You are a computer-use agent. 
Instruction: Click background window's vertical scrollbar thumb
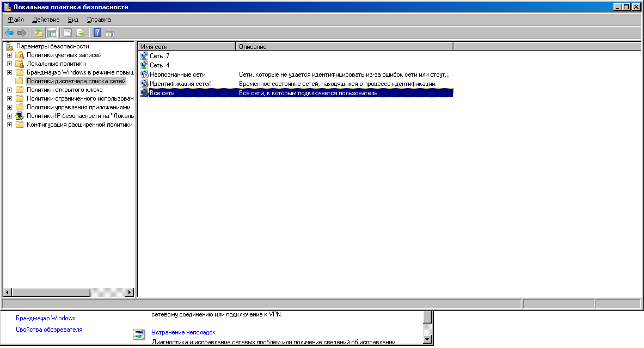[x=427, y=317]
